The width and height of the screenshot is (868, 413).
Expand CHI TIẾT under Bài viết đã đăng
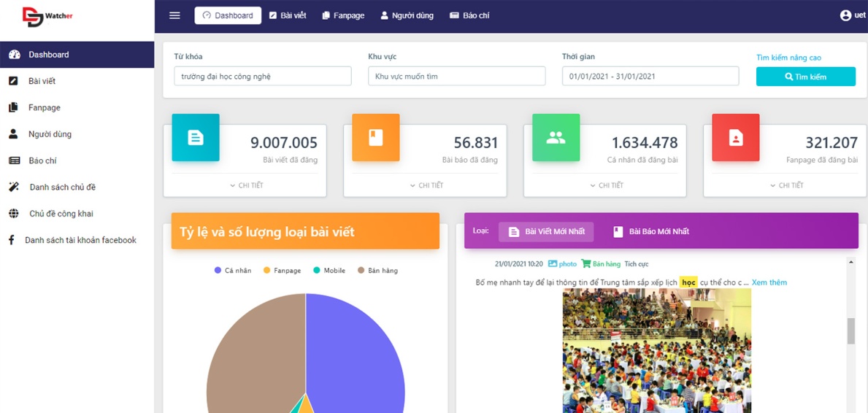pos(246,185)
